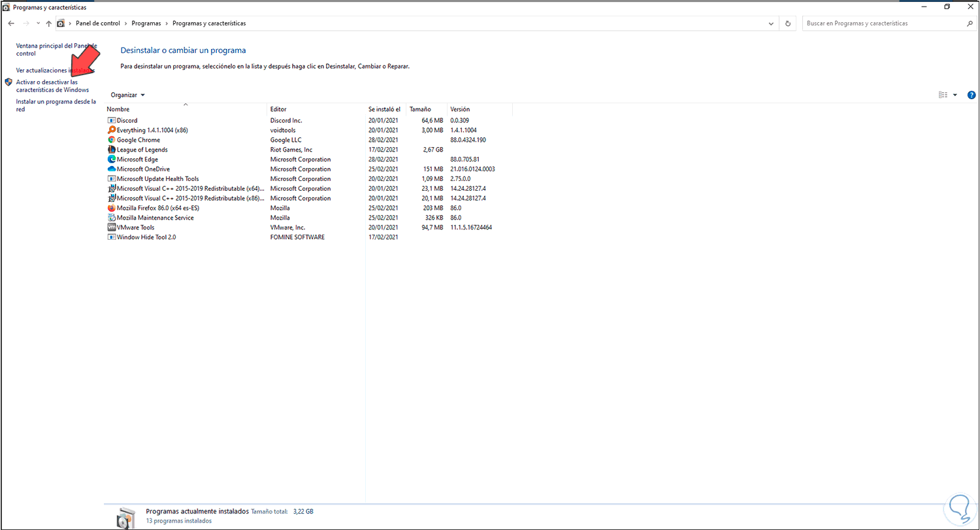Viewport: 980px width, 530px height.
Task: Click version 88.0.4324.190 cell
Action: click(x=468, y=140)
